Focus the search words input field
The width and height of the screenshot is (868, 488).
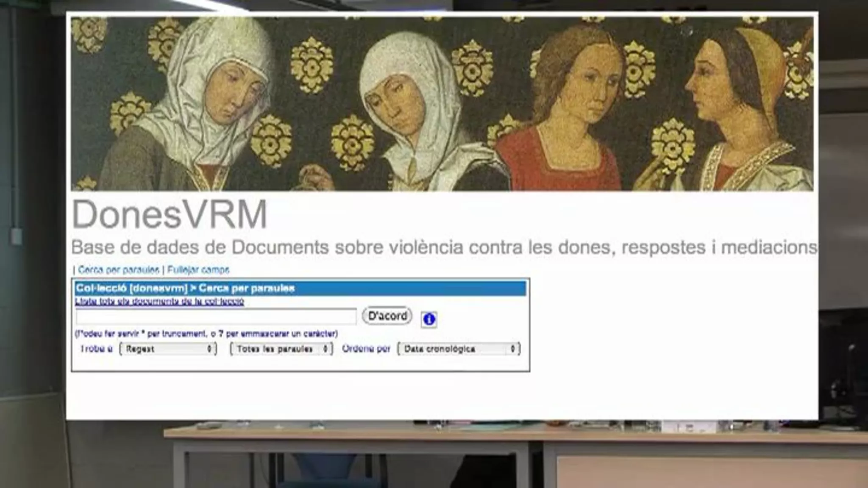216,316
